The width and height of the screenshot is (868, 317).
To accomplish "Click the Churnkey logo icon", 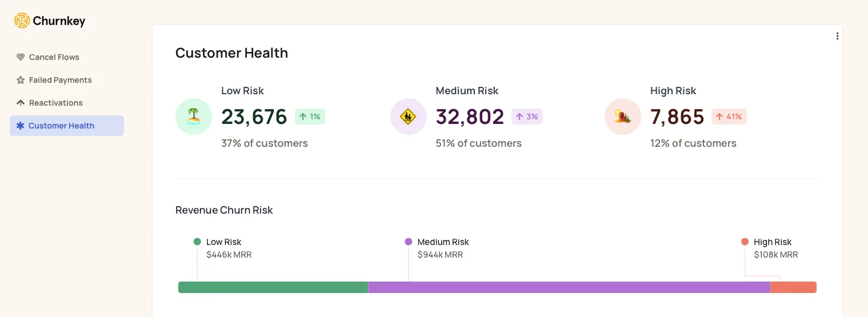I will click(22, 21).
